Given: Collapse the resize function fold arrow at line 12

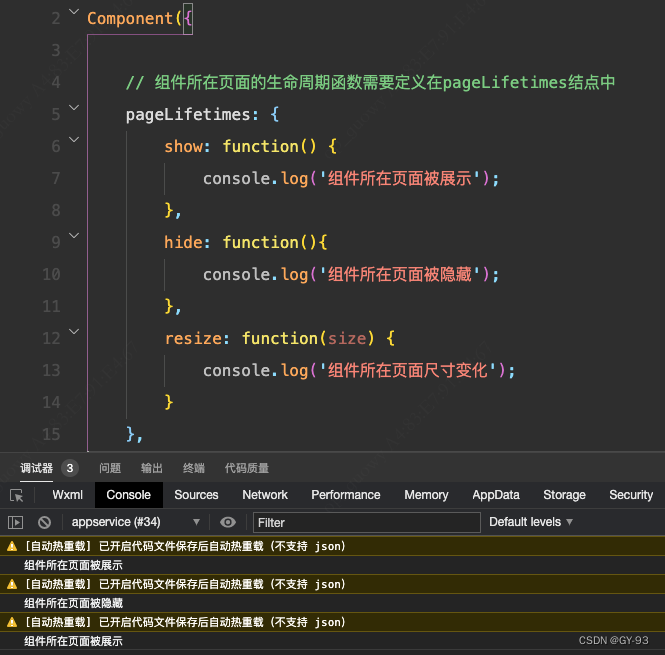Looking at the screenshot, I should (74, 331).
